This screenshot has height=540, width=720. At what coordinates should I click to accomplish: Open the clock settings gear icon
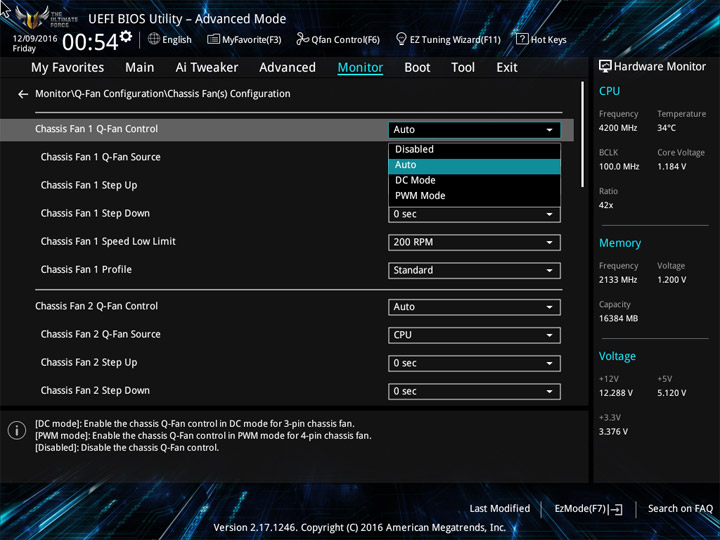126,36
